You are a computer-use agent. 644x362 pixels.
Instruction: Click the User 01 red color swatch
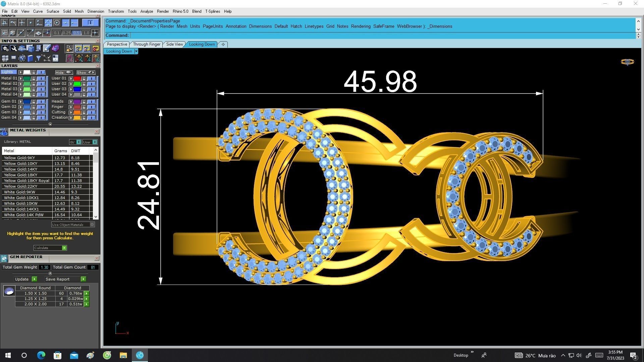click(x=77, y=78)
